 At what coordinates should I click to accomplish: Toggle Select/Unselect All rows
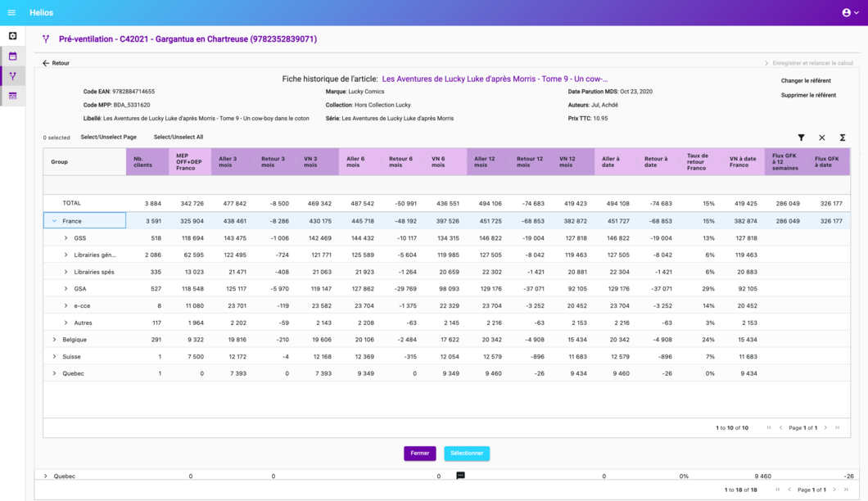pyautogui.click(x=178, y=138)
